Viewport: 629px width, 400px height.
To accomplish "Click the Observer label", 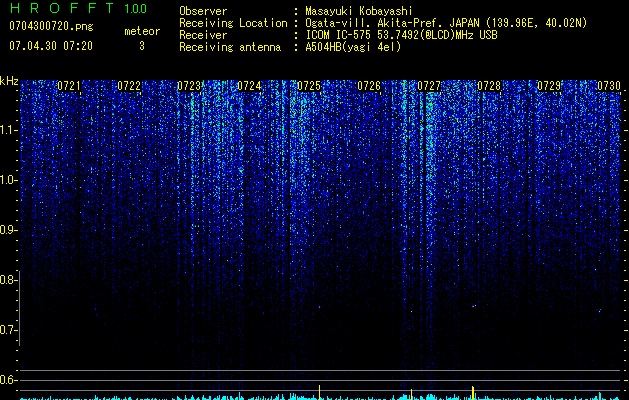I will click(x=203, y=12).
